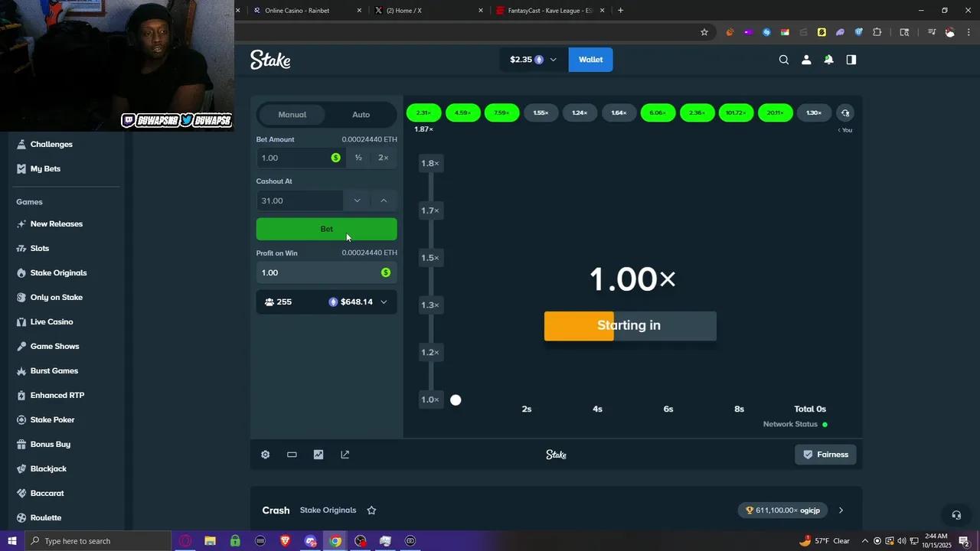Open the browser extensions puzzle icon
The height and width of the screenshot is (551, 980).
coord(877,32)
